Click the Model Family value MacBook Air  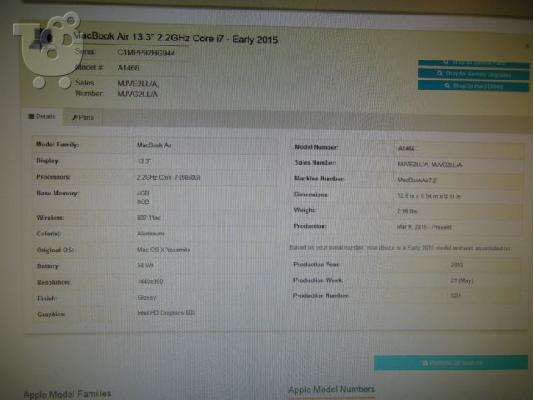(154, 145)
